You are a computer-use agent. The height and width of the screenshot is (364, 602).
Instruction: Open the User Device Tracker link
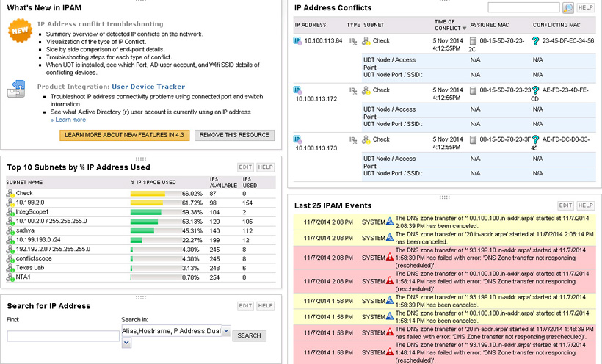pyautogui.click(x=148, y=87)
